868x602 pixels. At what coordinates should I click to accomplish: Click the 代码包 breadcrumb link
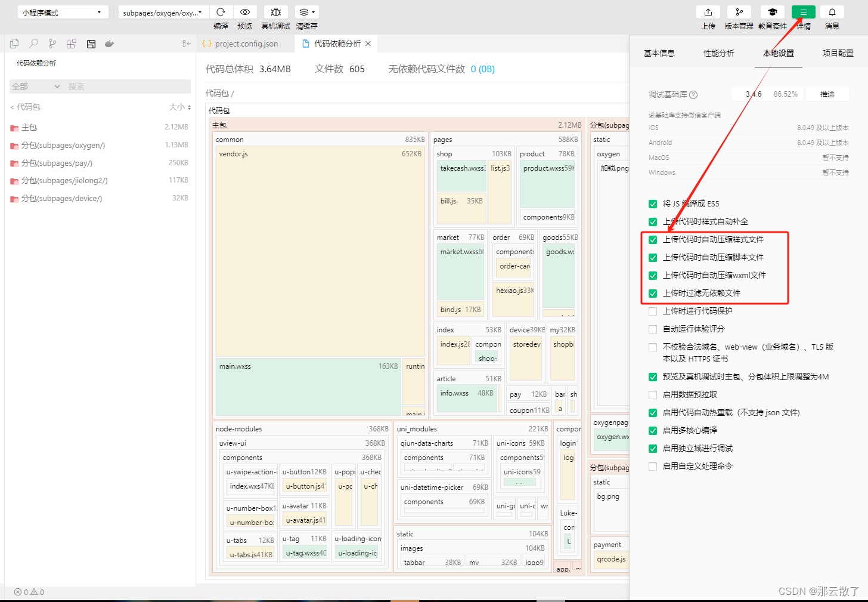tap(217, 93)
